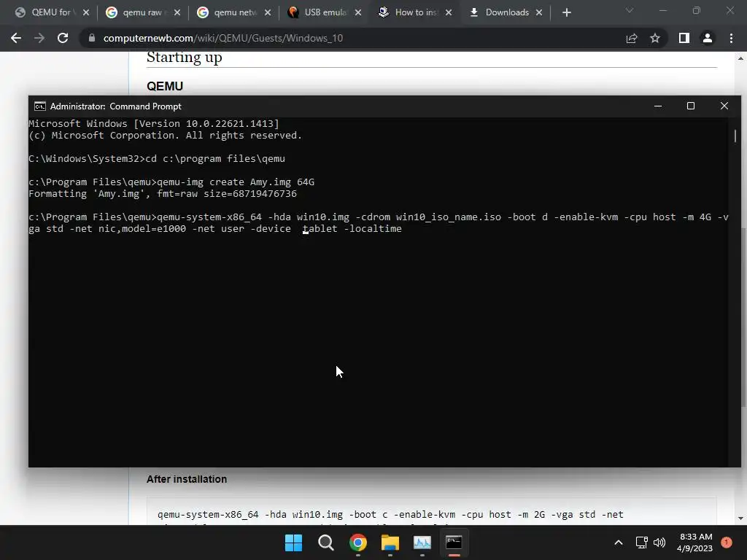Click the Formatting 'Amy.img' output line

tap(163, 194)
